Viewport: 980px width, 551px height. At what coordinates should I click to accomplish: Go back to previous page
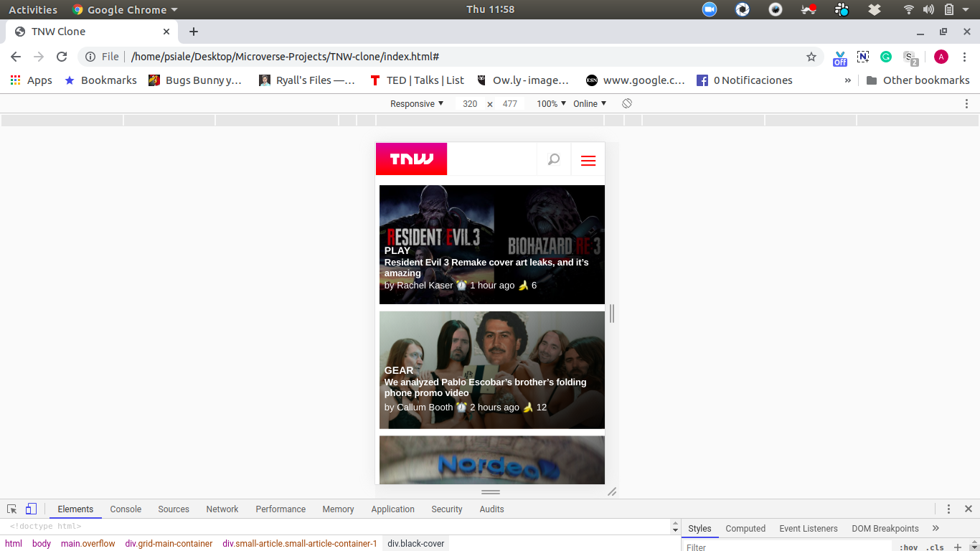[x=16, y=57]
